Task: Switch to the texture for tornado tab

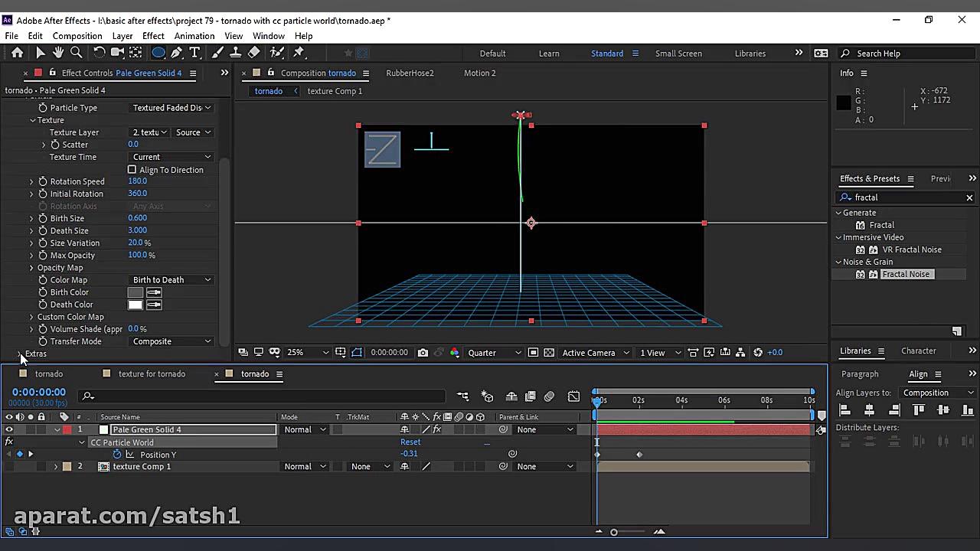Action: click(x=152, y=374)
